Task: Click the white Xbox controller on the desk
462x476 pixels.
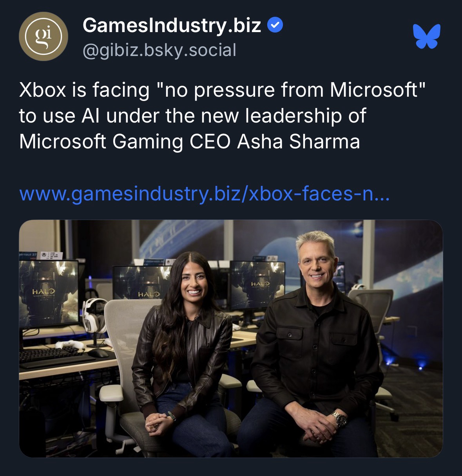Action: click(70, 345)
